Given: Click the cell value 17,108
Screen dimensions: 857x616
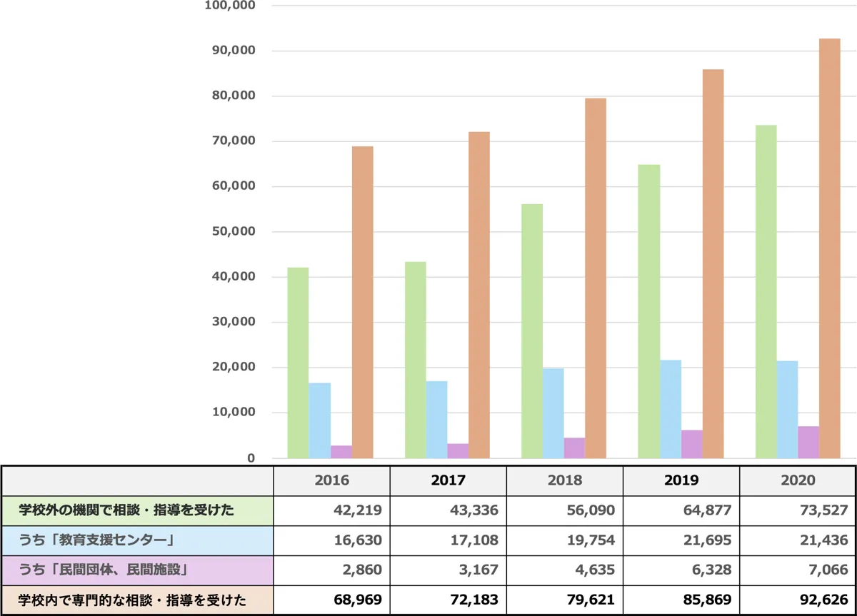Looking at the screenshot, I should tap(475, 541).
